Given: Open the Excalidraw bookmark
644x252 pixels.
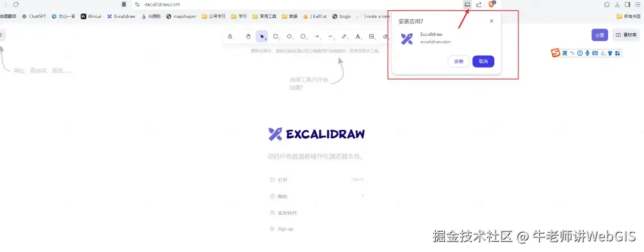Looking at the screenshot, I should pos(121,17).
